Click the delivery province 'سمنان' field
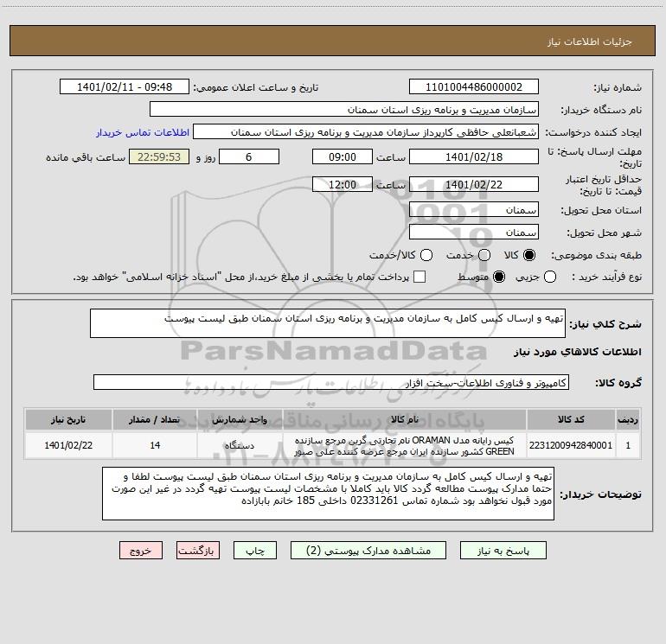 [x=474, y=210]
